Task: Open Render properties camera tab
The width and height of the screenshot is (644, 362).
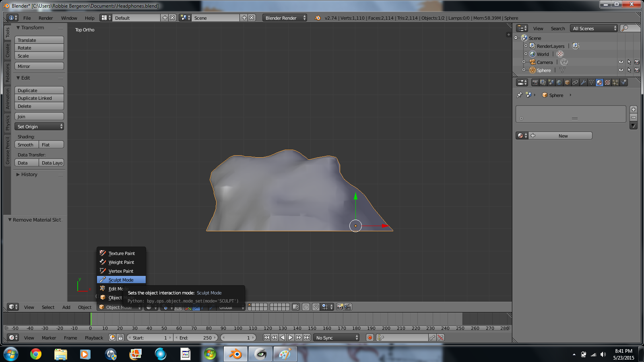Action: [x=535, y=82]
